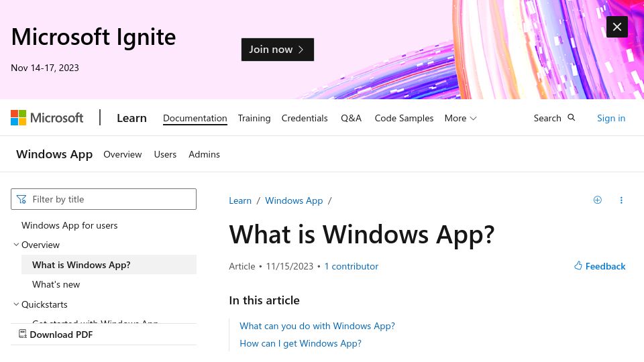Click the In this article heading
Image resolution: width=644 pixels, height=362 pixels.
coord(264,300)
